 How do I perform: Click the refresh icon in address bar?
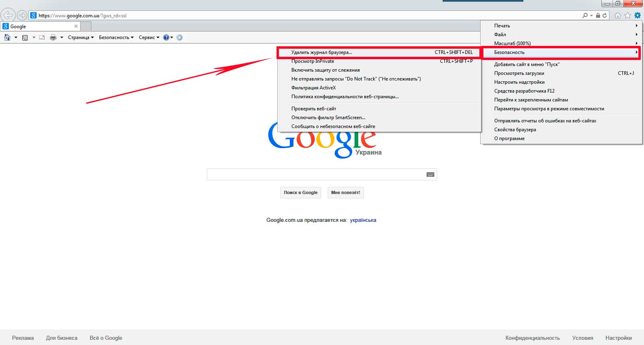(x=605, y=15)
